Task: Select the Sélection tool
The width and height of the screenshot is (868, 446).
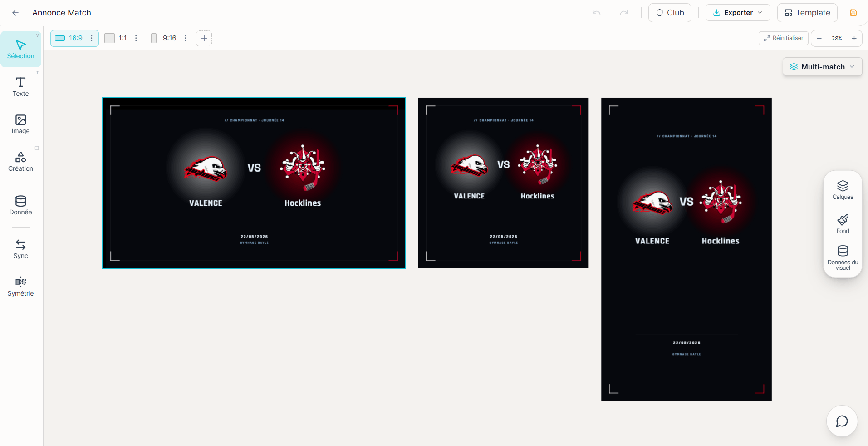Action: [x=21, y=49]
